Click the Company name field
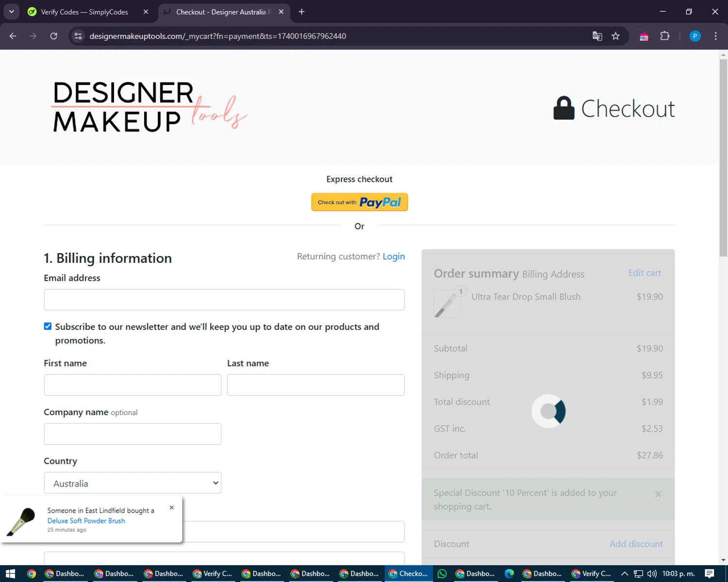Screen dimensions: 728x582 click(x=132, y=434)
